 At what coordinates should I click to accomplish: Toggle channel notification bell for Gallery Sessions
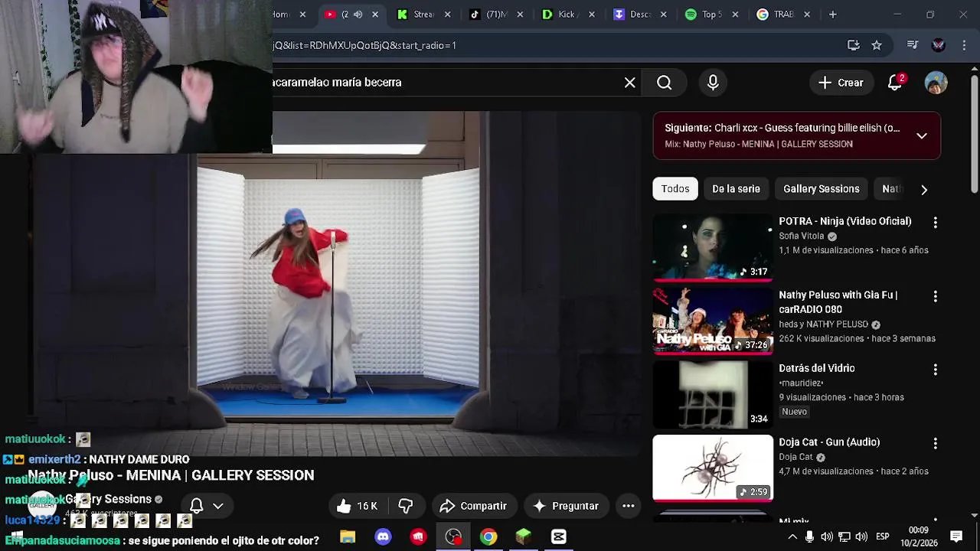point(196,506)
